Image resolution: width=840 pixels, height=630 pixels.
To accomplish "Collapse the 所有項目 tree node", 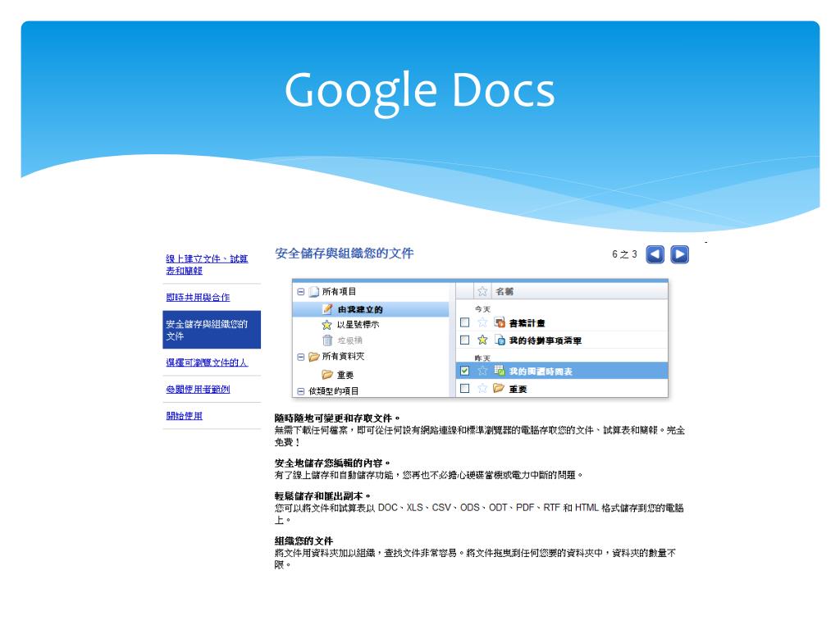I will tap(300, 292).
